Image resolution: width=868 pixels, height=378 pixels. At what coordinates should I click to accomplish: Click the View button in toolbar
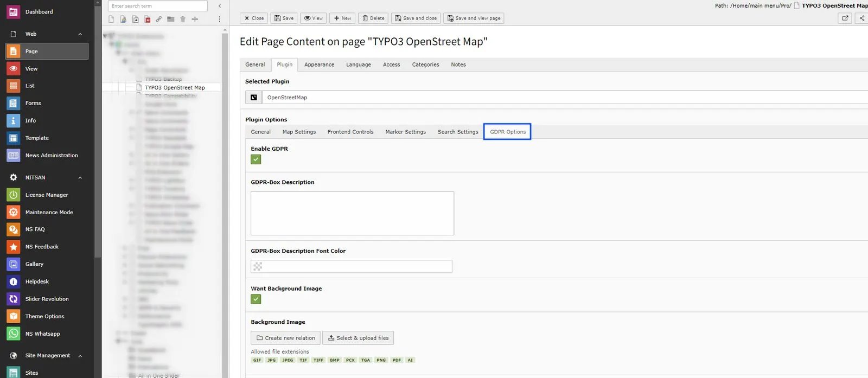314,18
